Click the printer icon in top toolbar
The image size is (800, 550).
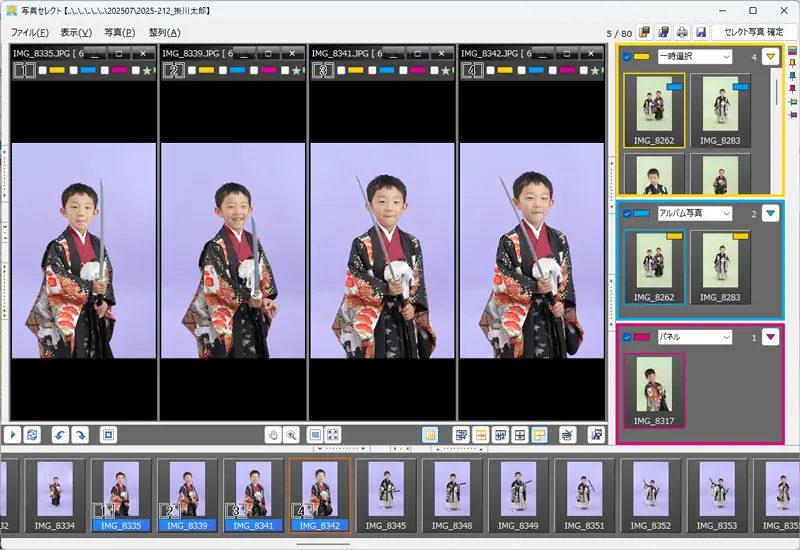tap(682, 32)
